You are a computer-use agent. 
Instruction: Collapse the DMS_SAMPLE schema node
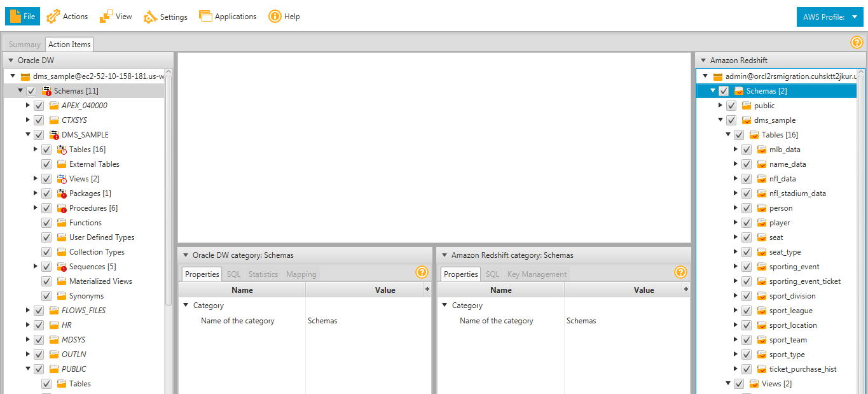pos(28,135)
